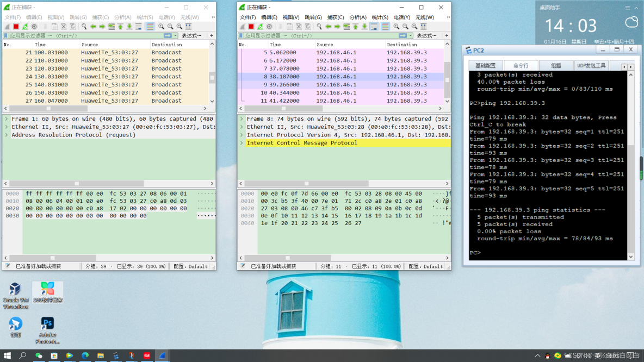Screen dimensions: 644x362
Task: Open capture options in left Wireshark toolbar
Action: (34, 26)
